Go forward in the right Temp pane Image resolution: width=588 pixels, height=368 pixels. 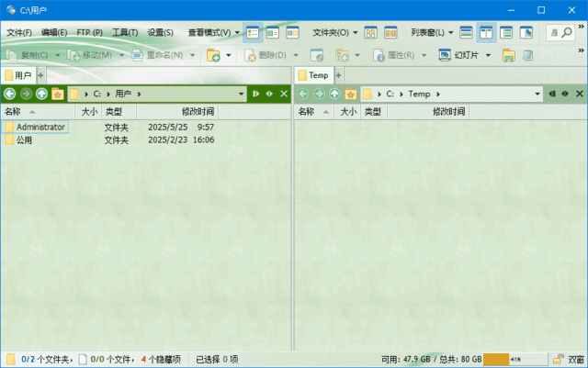tap(319, 94)
